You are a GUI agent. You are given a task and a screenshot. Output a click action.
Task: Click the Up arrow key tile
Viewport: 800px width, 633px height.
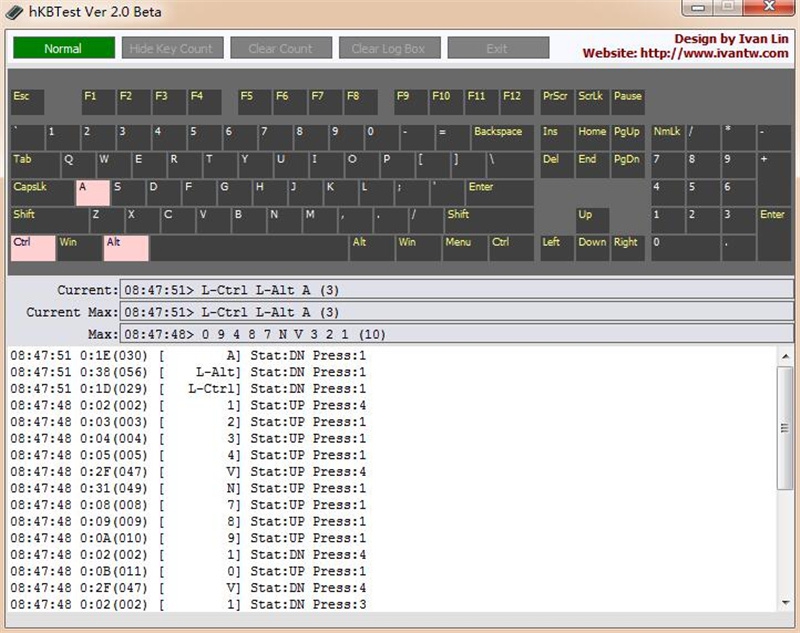tap(592, 220)
